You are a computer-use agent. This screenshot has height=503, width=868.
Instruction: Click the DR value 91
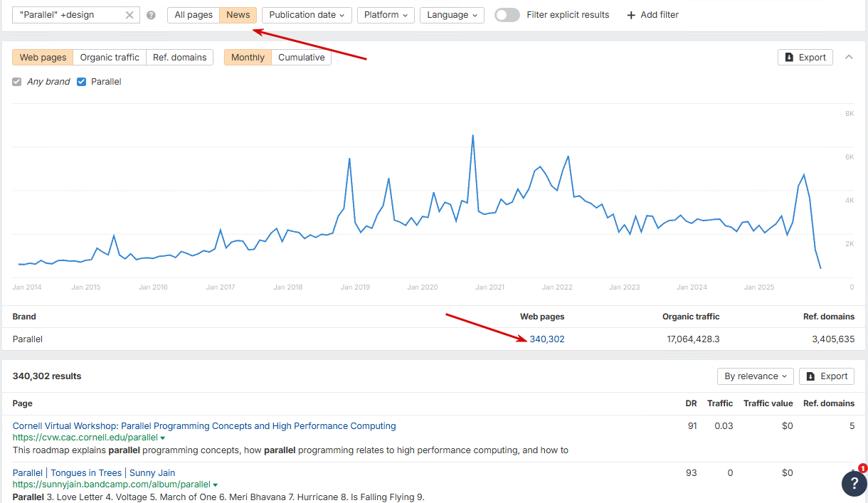[692, 426]
